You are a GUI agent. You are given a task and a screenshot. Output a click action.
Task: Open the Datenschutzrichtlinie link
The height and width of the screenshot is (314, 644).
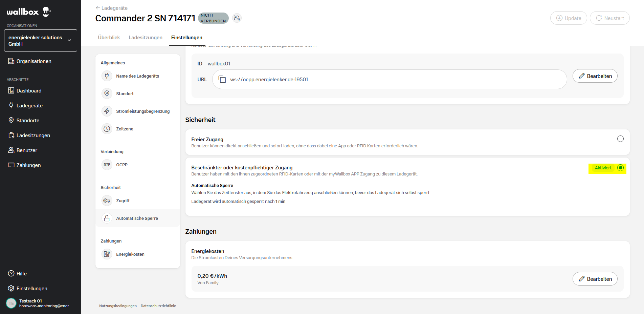[158, 306]
